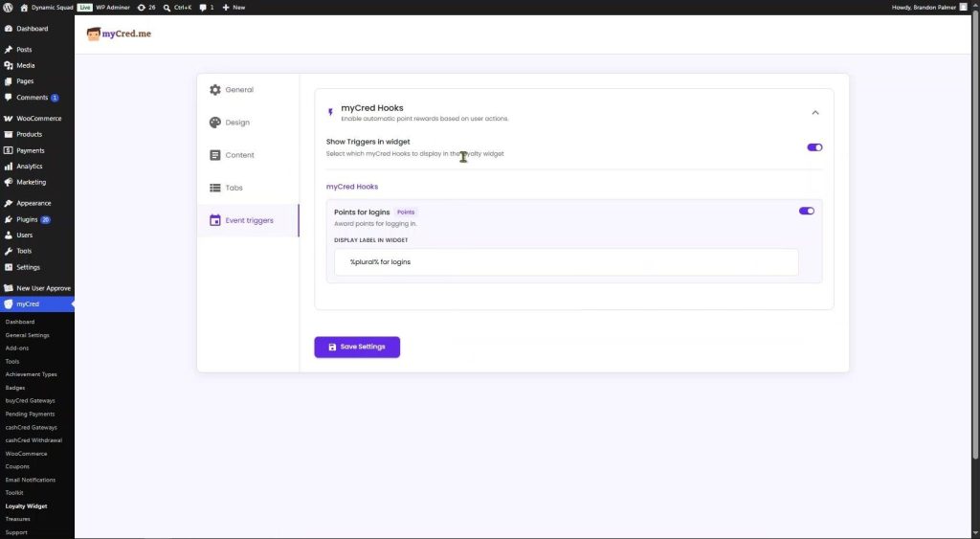Open the Tabs settings tab
This screenshot has width=980, height=539.
tap(248, 188)
